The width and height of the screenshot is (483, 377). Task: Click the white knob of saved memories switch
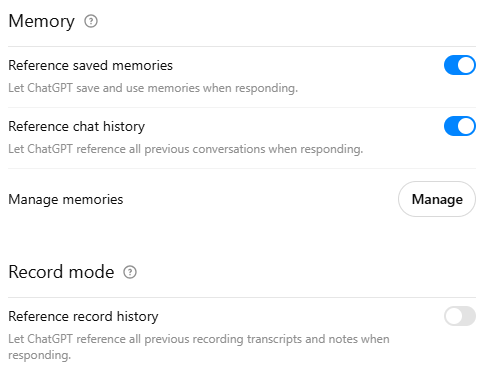466,65
